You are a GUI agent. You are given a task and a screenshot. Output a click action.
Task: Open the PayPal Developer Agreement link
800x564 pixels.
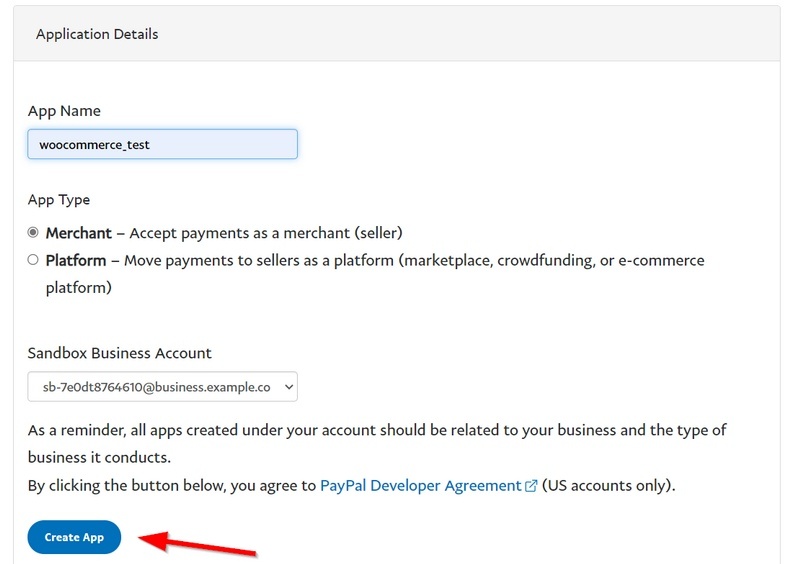point(420,485)
